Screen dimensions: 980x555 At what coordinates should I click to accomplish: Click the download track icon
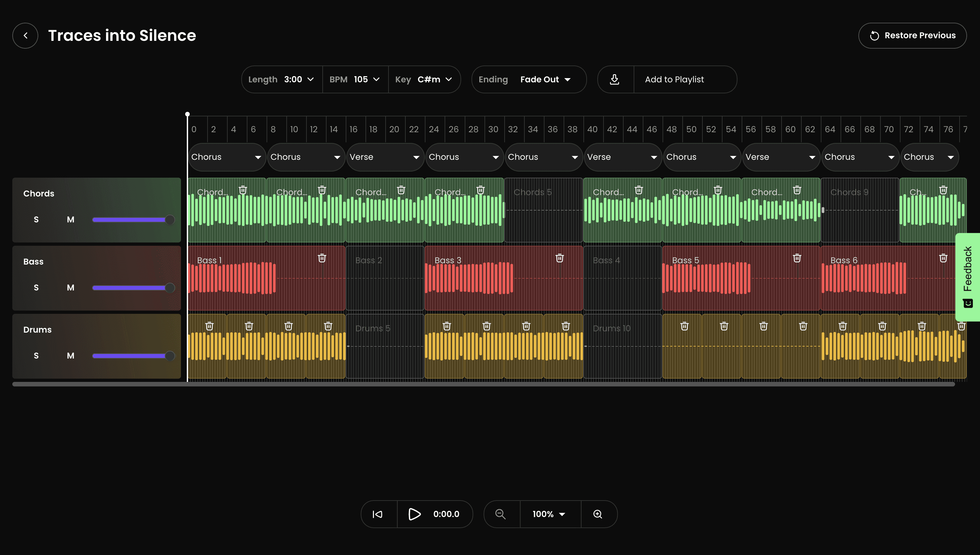tap(614, 79)
